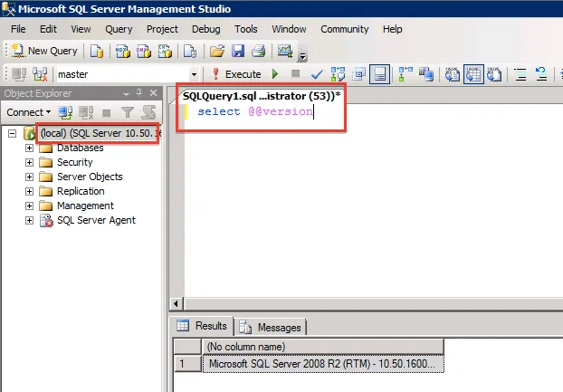Open the Debug menu
Image resolution: width=563 pixels, height=392 pixels.
pyautogui.click(x=206, y=29)
